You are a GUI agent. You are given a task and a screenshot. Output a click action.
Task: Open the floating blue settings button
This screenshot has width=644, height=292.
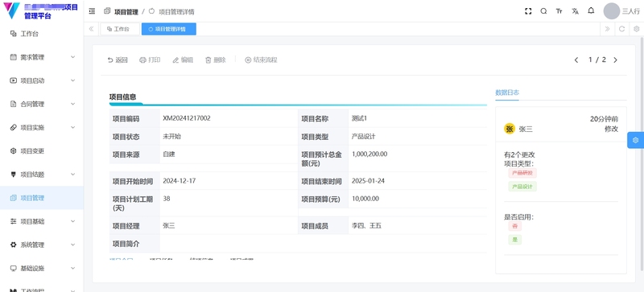(636, 140)
